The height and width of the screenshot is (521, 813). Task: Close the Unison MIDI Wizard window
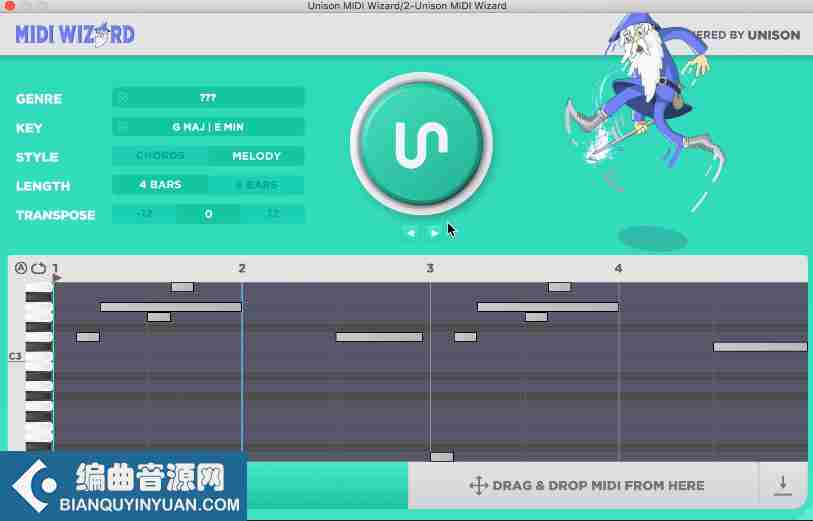coord(9,5)
